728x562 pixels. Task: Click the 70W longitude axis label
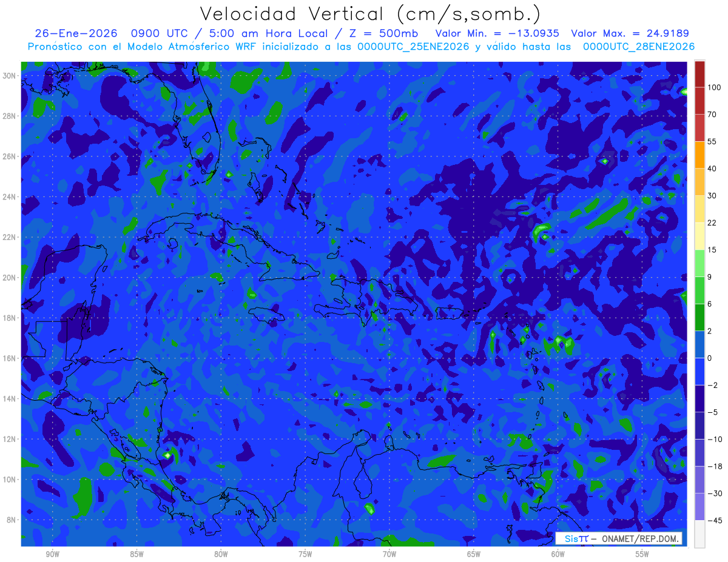[389, 554]
